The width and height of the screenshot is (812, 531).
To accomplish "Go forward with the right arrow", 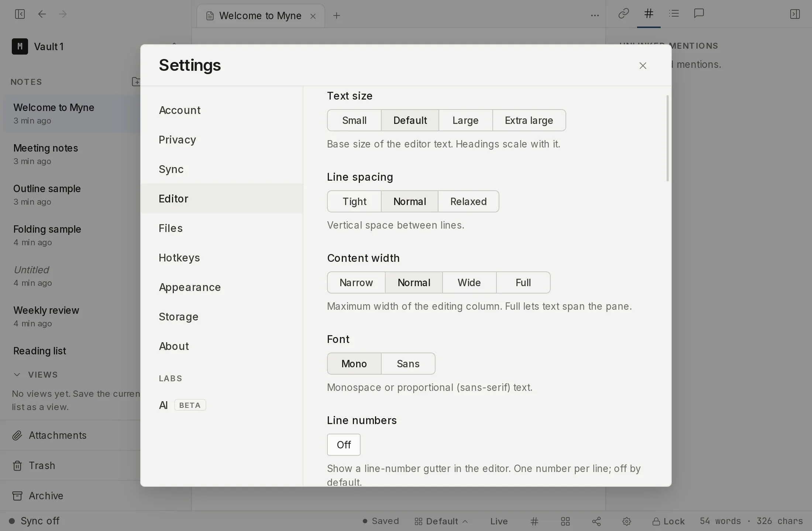I will coord(63,14).
